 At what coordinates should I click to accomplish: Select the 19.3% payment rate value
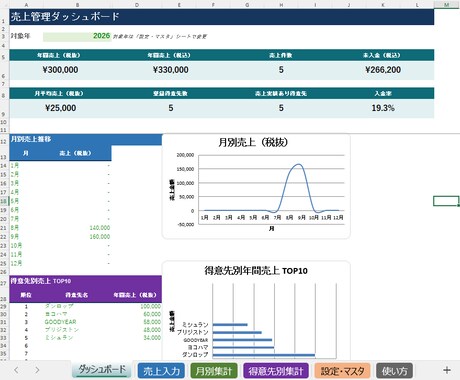[x=383, y=108]
